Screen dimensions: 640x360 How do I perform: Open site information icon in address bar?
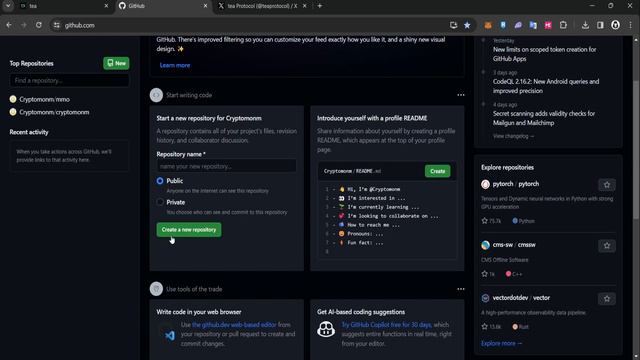[57, 25]
